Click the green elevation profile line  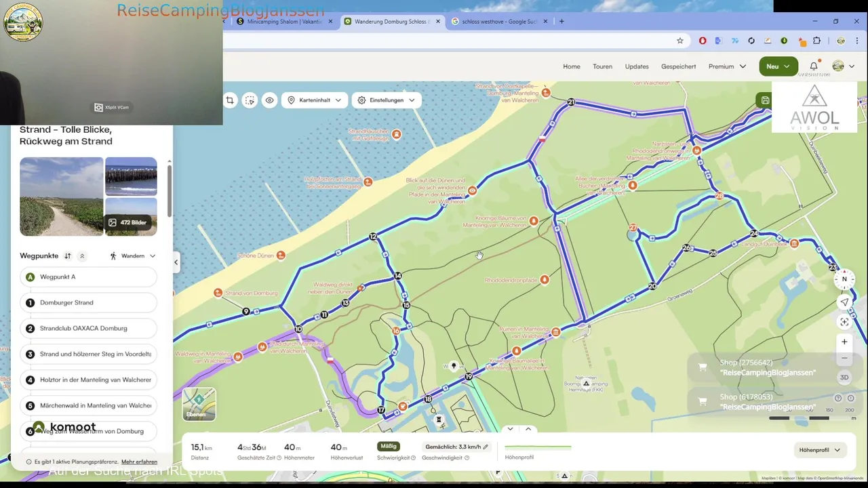[538, 447]
